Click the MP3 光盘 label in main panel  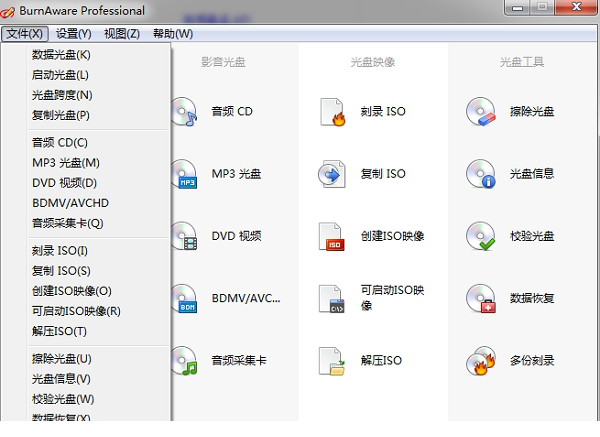click(236, 174)
